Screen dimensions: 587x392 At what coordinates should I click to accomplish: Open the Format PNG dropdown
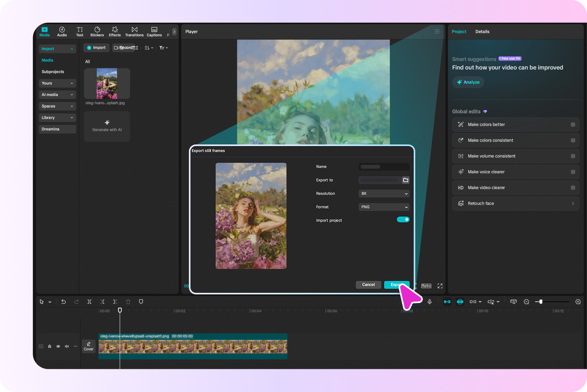point(384,207)
